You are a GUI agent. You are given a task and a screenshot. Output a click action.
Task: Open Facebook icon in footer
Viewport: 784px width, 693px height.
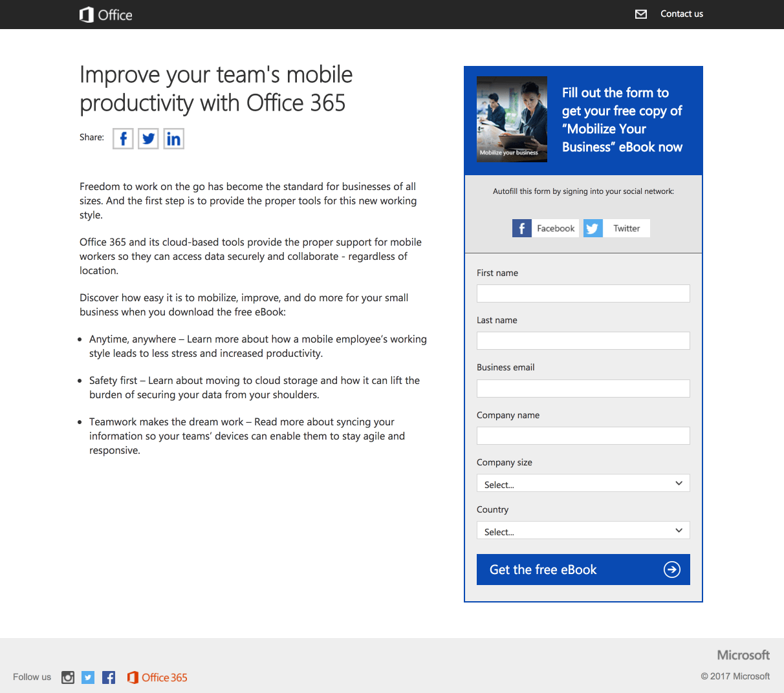click(109, 677)
